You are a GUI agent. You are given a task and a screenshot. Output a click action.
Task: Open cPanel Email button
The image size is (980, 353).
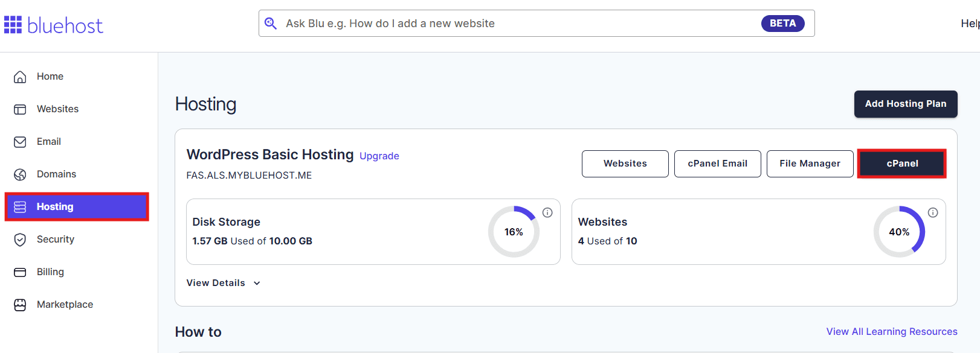click(x=718, y=164)
